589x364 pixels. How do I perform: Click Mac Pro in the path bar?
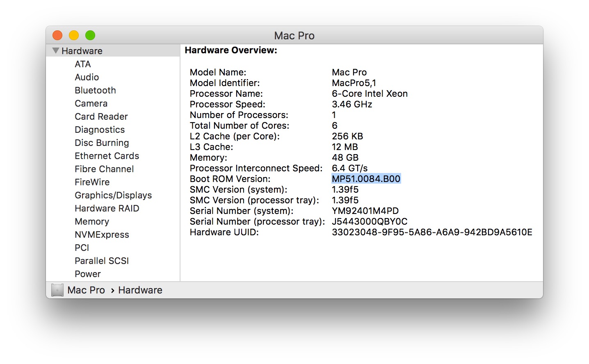[x=86, y=290]
